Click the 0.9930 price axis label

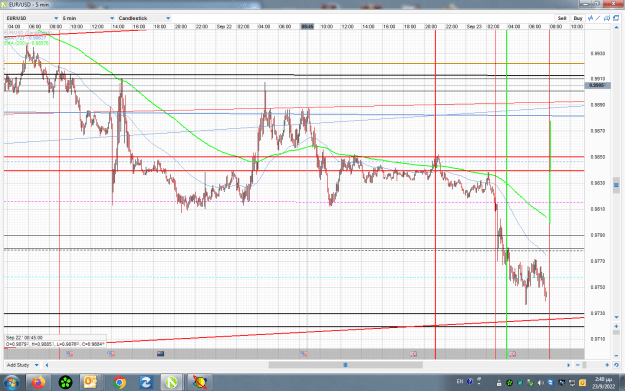597,53
